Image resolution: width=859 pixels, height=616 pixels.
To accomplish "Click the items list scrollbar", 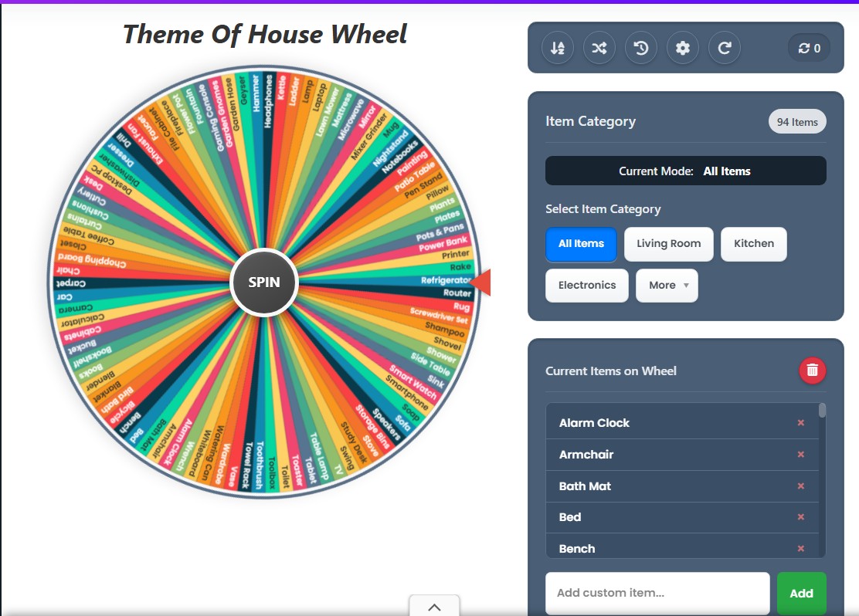I will click(822, 411).
